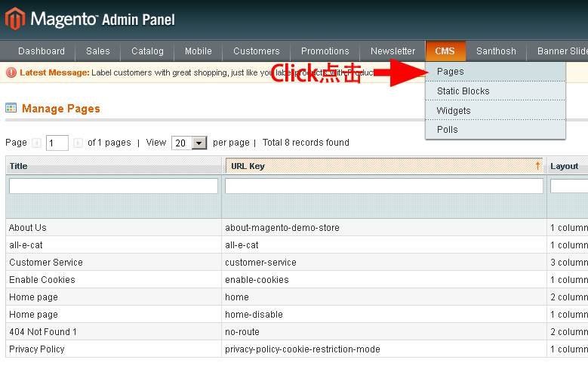Screen dimensions: 588x369
Task: Click the Title column filter field
Action: [113, 186]
